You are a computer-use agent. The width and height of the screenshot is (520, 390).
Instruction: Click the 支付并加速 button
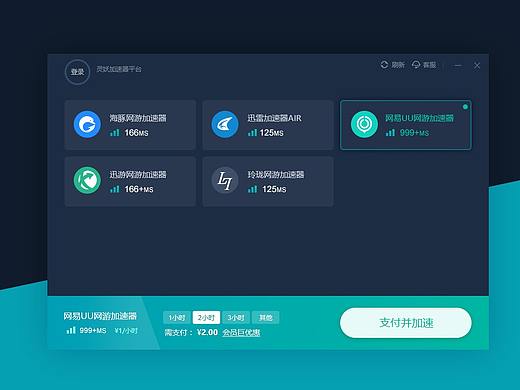tap(406, 323)
